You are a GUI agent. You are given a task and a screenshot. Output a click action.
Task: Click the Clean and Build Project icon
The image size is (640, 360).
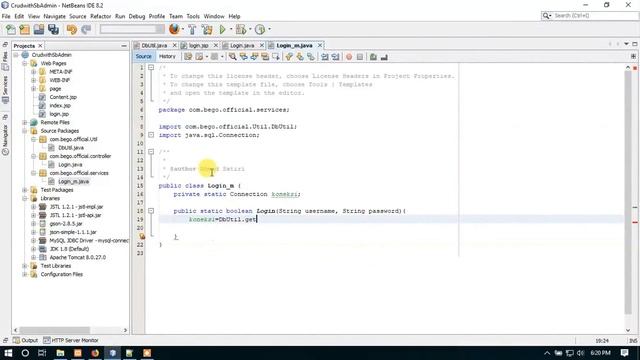pyautogui.click(x=207, y=29)
